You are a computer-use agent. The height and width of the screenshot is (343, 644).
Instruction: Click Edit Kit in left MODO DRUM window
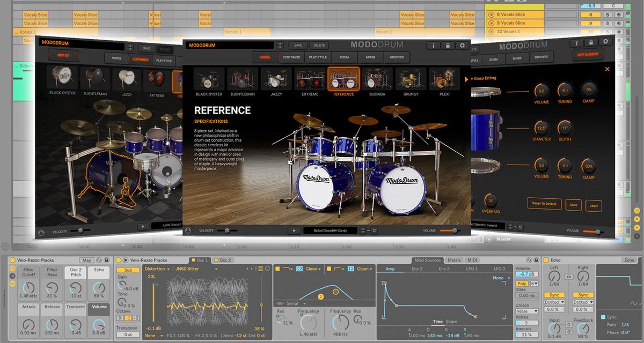coord(64,55)
